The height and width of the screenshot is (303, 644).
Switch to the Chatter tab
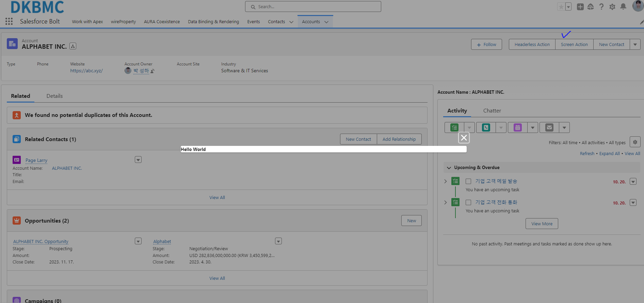tap(492, 111)
